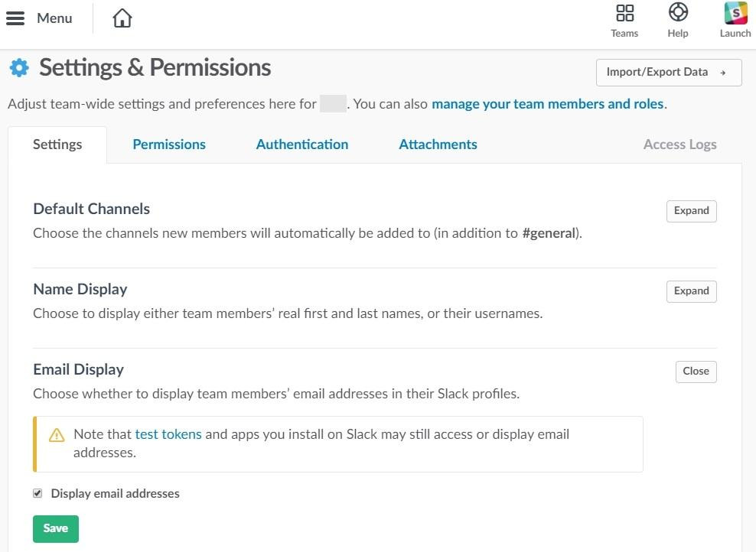Expand the Name Display section
756x552 pixels.
click(691, 291)
